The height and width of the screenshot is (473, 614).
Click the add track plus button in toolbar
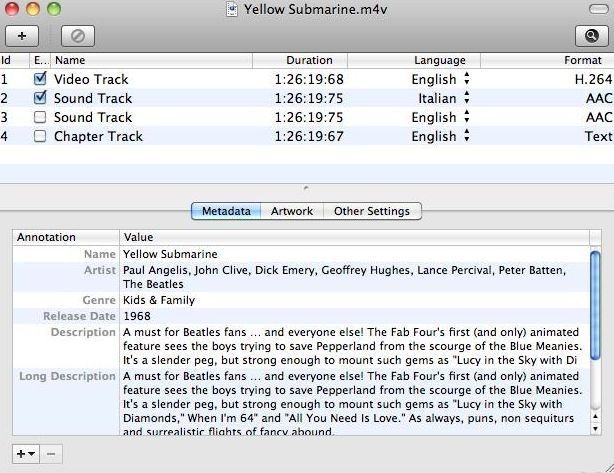pos(22,35)
